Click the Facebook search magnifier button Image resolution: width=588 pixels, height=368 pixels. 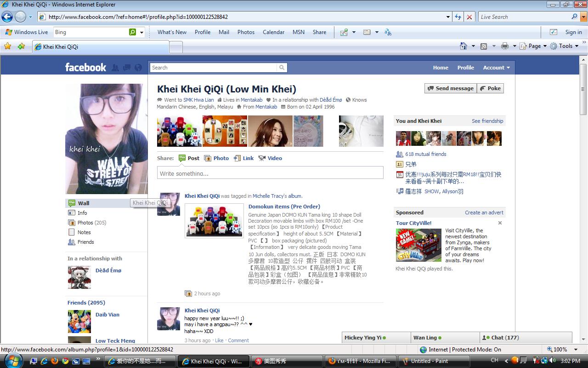click(282, 68)
